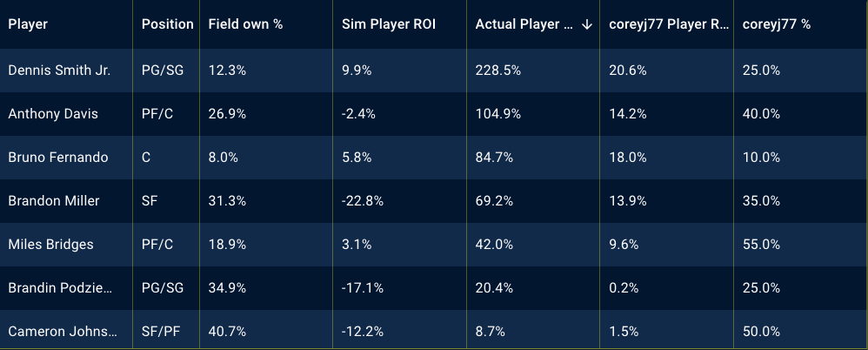Sort table by Position column header

tap(167, 24)
